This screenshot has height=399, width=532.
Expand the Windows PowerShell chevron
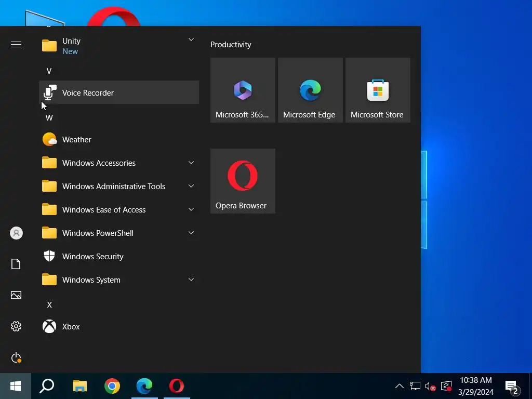tap(191, 233)
